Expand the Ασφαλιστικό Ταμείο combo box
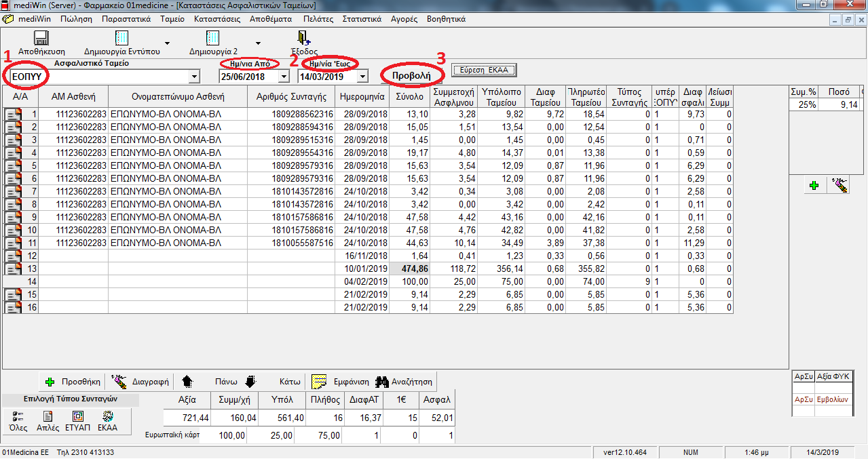The image size is (868, 459). pyautogui.click(x=194, y=77)
